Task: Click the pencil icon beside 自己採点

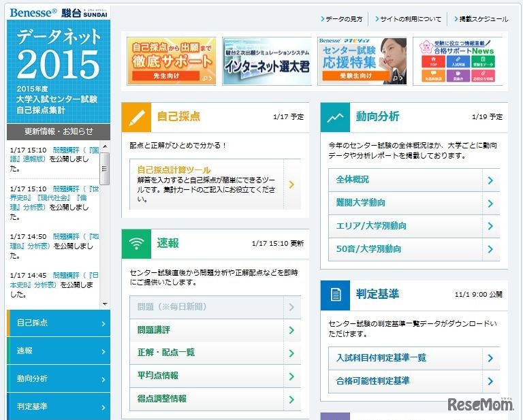Action: [x=136, y=117]
